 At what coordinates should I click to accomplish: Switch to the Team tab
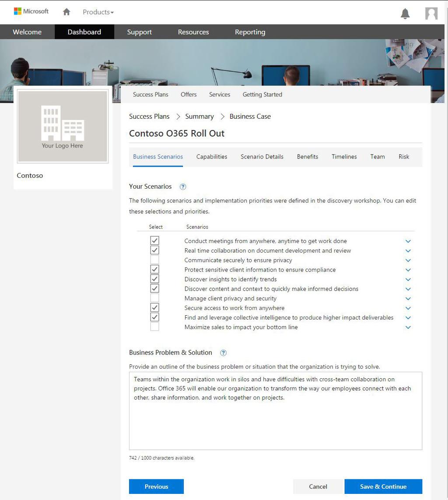pyautogui.click(x=378, y=157)
